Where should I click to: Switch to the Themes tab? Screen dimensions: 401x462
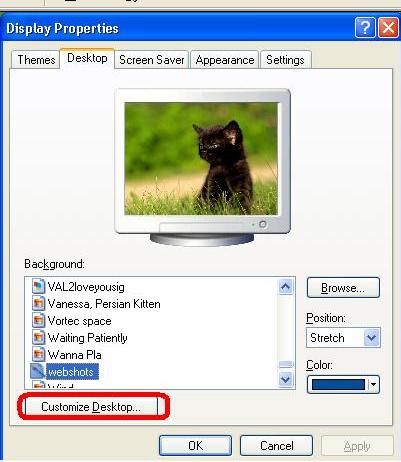click(x=36, y=60)
